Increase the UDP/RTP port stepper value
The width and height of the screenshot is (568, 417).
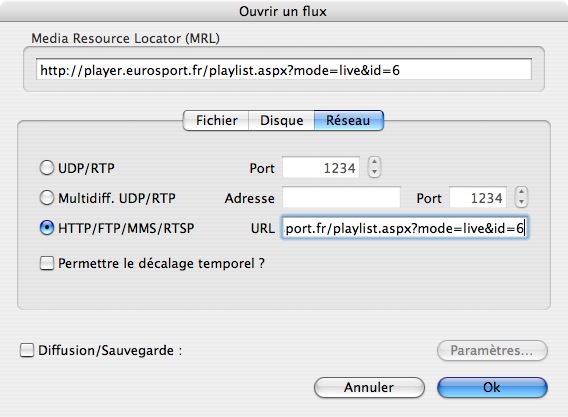click(x=375, y=162)
